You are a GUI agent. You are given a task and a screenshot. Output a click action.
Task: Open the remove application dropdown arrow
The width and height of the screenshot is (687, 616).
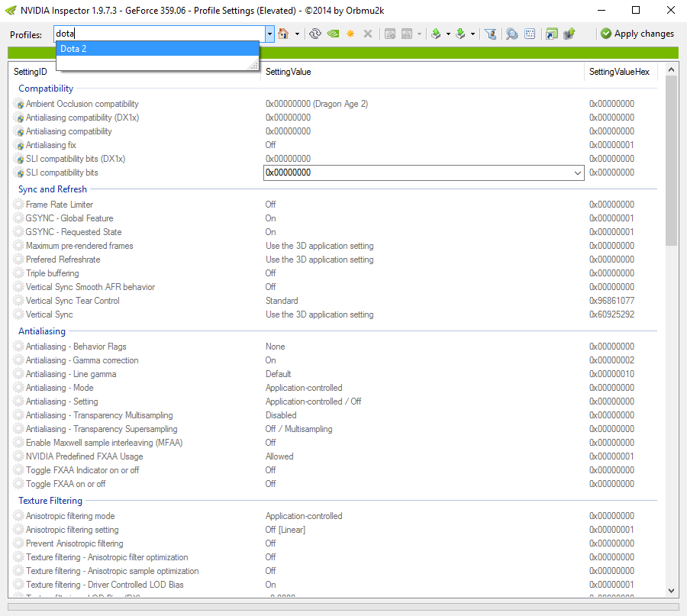[x=419, y=34]
